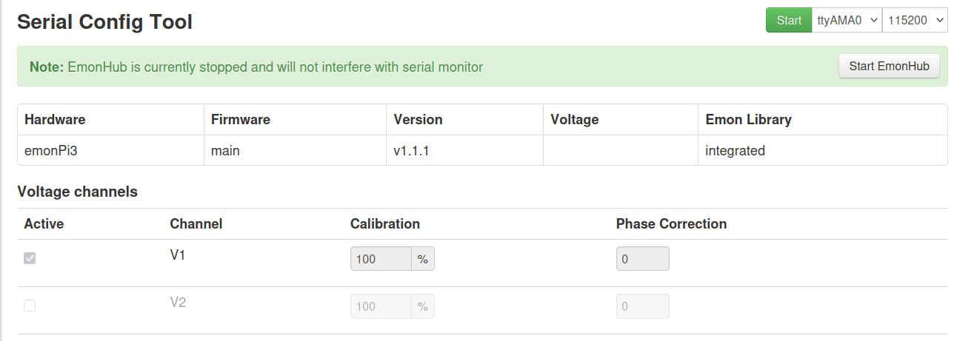Click the Voltage channels section heading
Viewport: 980px width, 341px height.
tap(78, 192)
